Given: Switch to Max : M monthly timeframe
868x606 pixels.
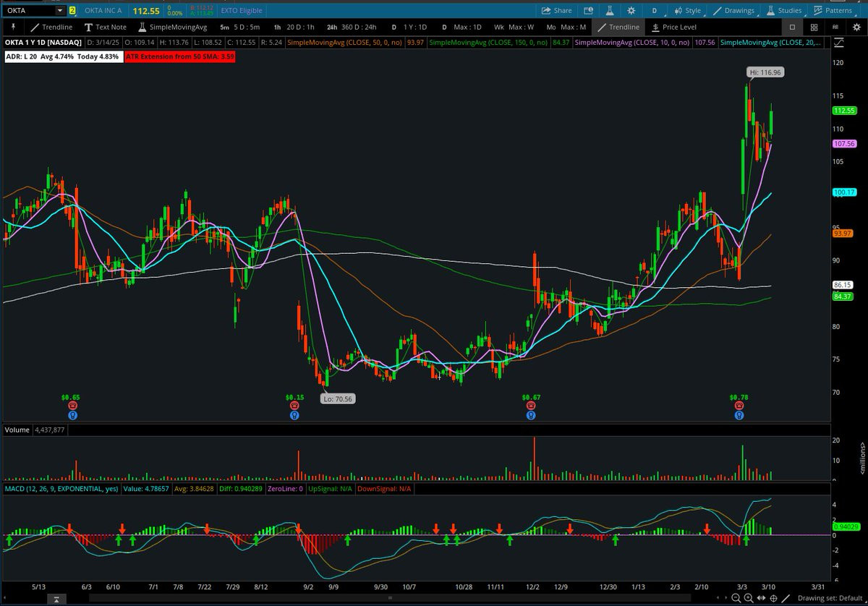Looking at the screenshot, I should click(566, 27).
